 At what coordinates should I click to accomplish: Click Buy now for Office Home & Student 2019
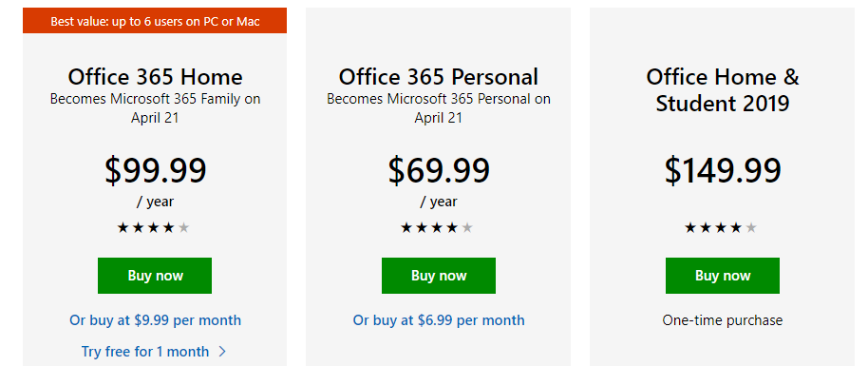(723, 276)
